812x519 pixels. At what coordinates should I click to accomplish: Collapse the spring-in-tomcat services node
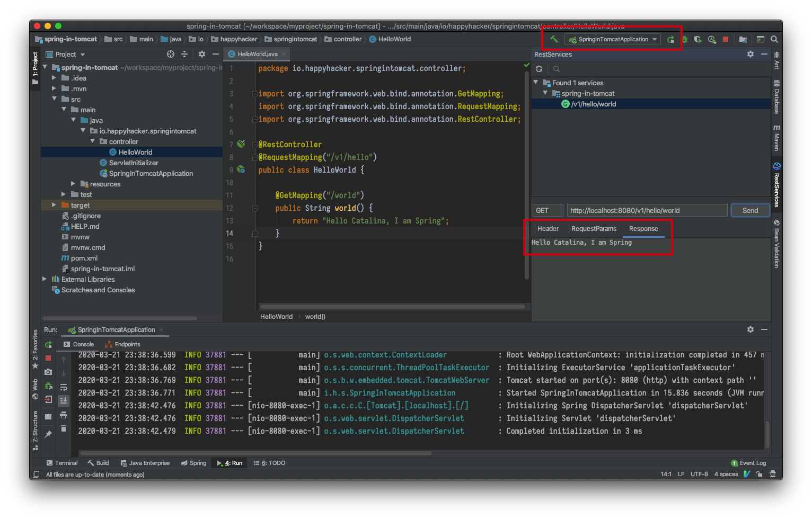point(545,93)
